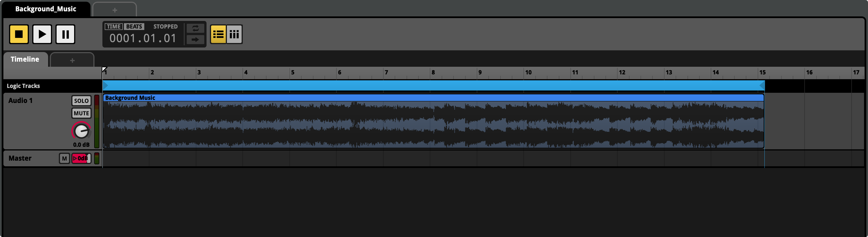The height and width of the screenshot is (237, 868).
Task: Add a new event tab with plus
Action: (x=115, y=10)
